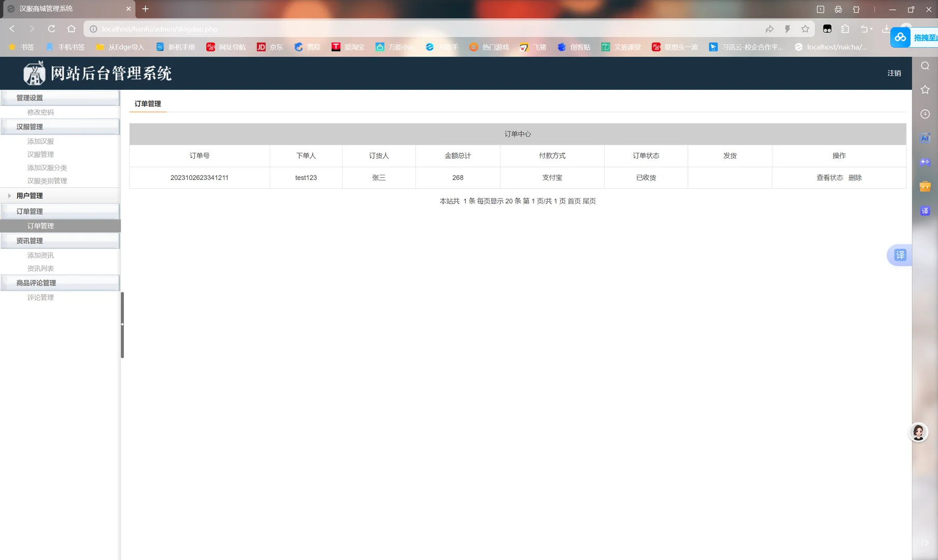Click the floating translate bubble on page edge
This screenshot has height=560, width=938.
(x=900, y=255)
